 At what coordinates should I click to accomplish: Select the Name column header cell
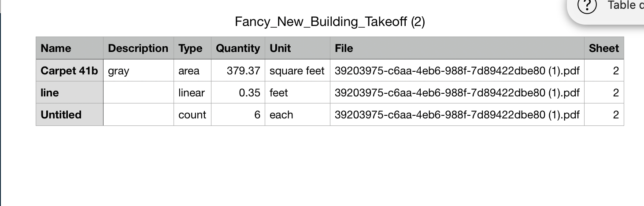tap(69, 48)
